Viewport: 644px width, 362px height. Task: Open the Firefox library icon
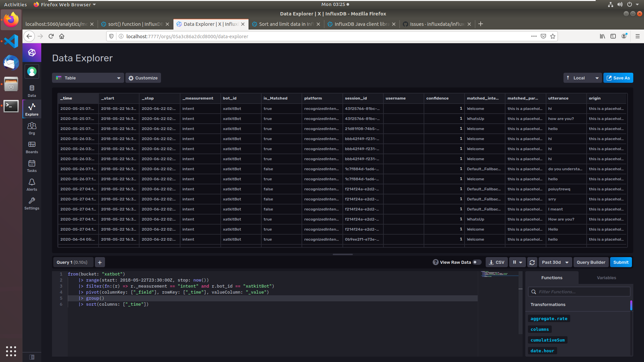(602, 36)
